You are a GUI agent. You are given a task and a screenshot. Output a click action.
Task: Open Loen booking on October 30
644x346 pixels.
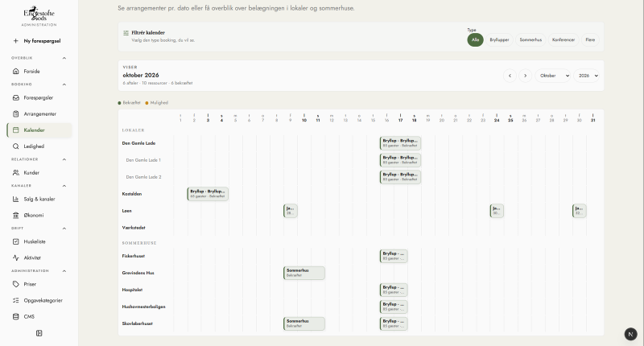(x=579, y=211)
